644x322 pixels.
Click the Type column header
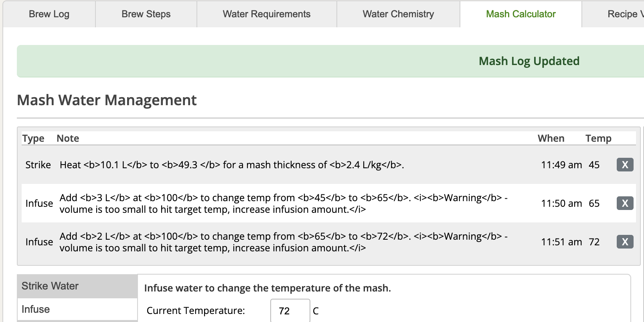click(x=33, y=139)
